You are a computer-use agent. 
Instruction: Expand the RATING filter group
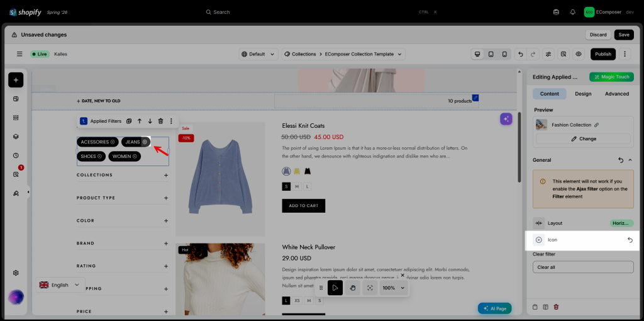tap(166, 266)
